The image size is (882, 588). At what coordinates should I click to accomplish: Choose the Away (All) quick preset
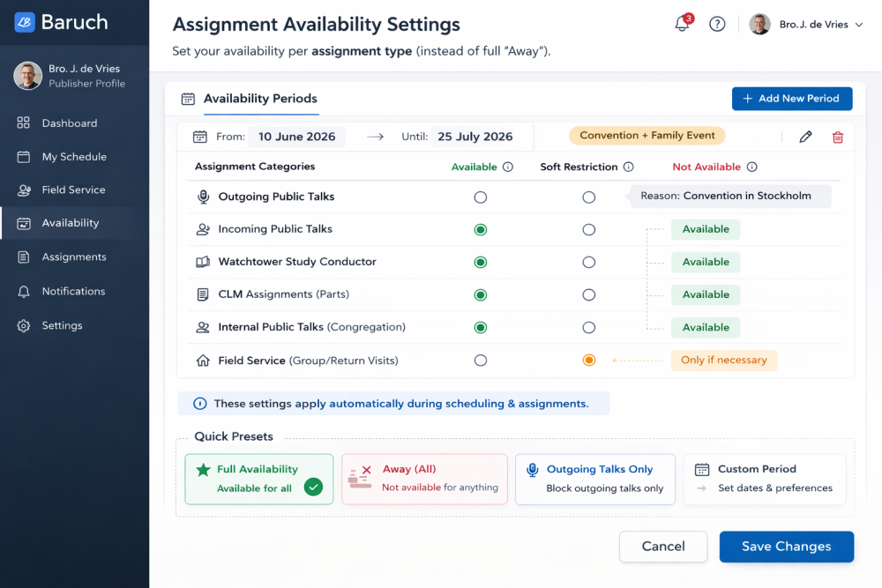[424, 479]
